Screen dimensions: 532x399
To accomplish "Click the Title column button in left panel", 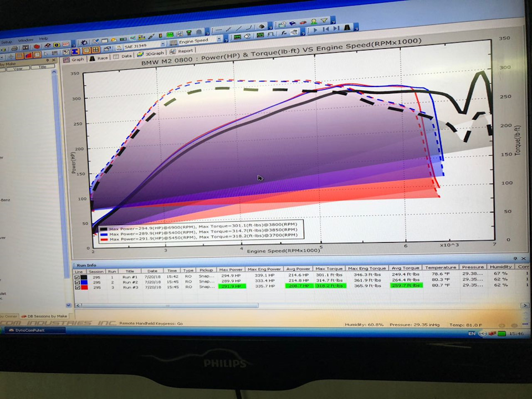I will click(x=43, y=67).
